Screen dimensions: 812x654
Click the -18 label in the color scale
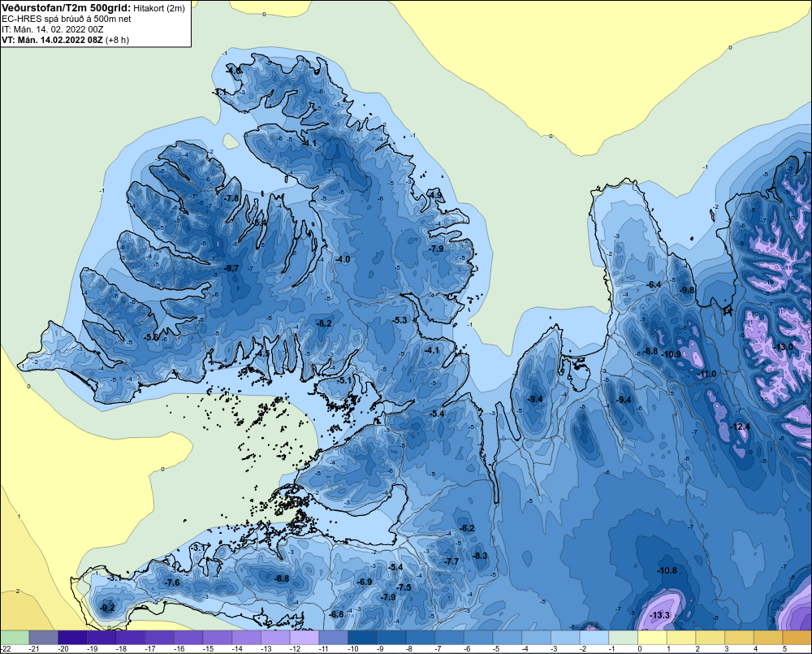coord(121,649)
